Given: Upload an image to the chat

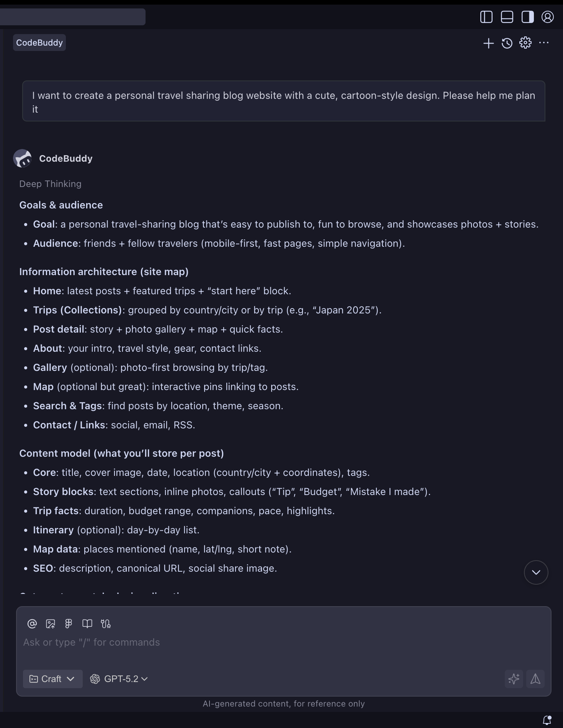Looking at the screenshot, I should [50, 624].
